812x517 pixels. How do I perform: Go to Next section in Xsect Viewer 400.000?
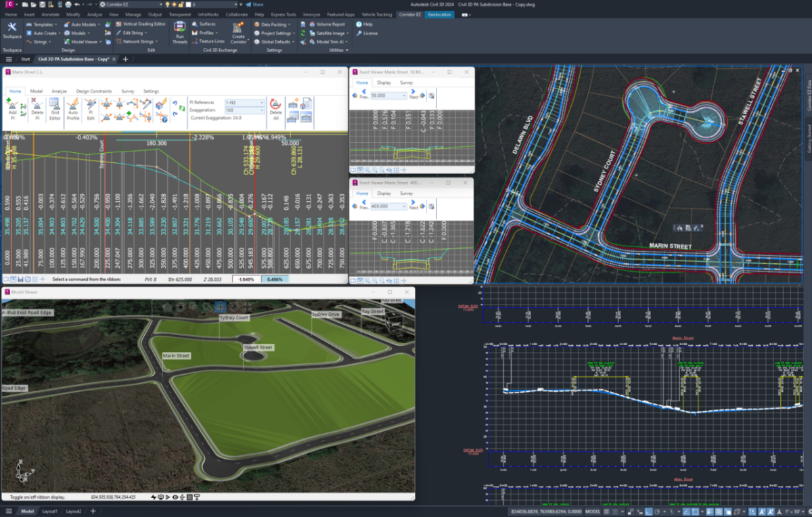click(x=413, y=204)
